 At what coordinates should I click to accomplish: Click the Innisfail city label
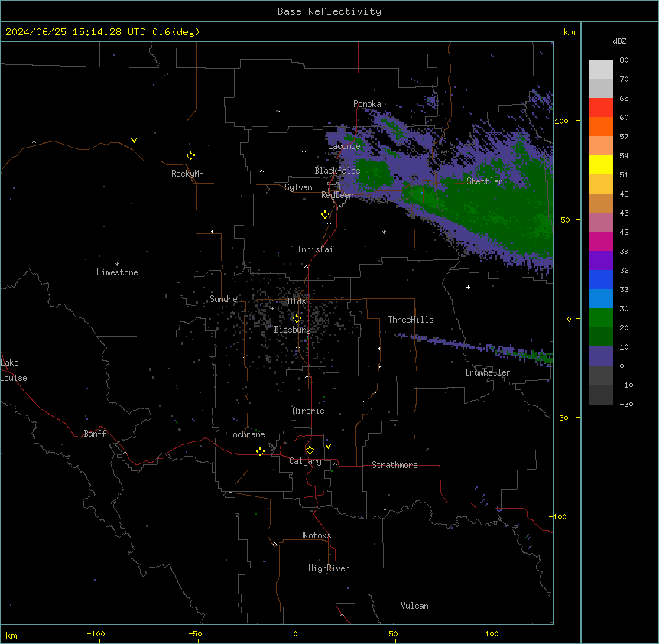(317, 249)
